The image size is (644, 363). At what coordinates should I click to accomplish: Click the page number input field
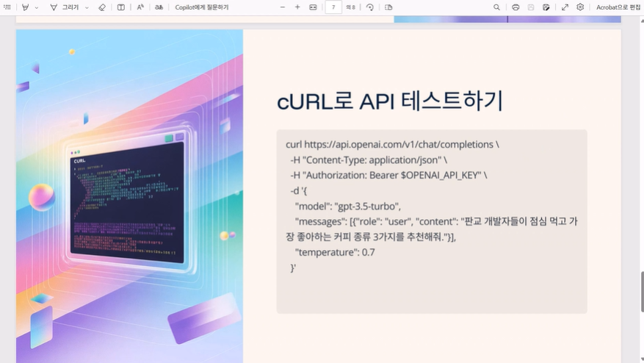333,7
